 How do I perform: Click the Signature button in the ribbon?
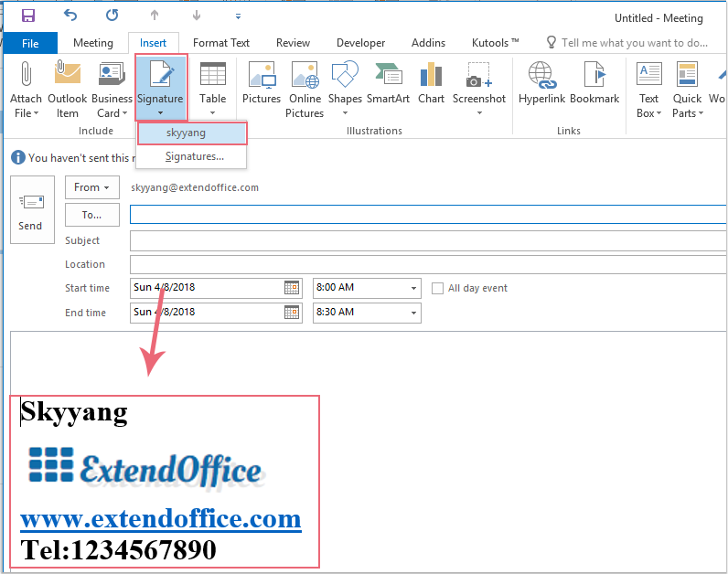(x=161, y=87)
